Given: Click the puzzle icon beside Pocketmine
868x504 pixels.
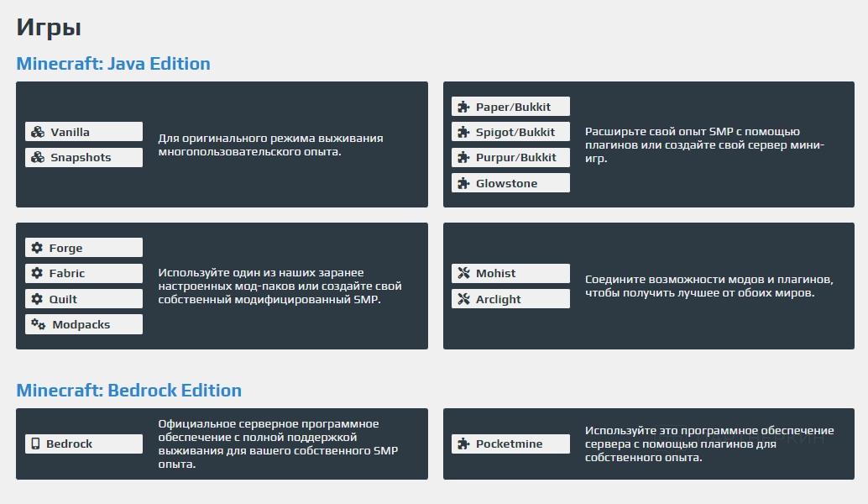Looking at the screenshot, I should click(x=463, y=444).
